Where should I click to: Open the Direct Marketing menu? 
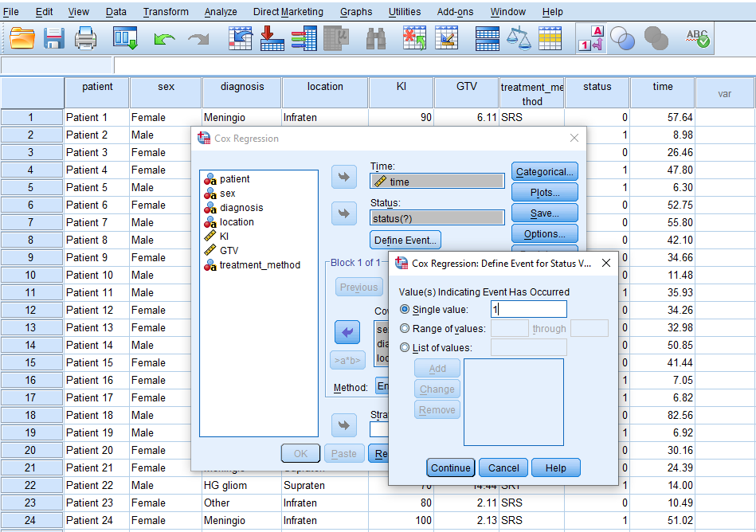pyautogui.click(x=288, y=12)
